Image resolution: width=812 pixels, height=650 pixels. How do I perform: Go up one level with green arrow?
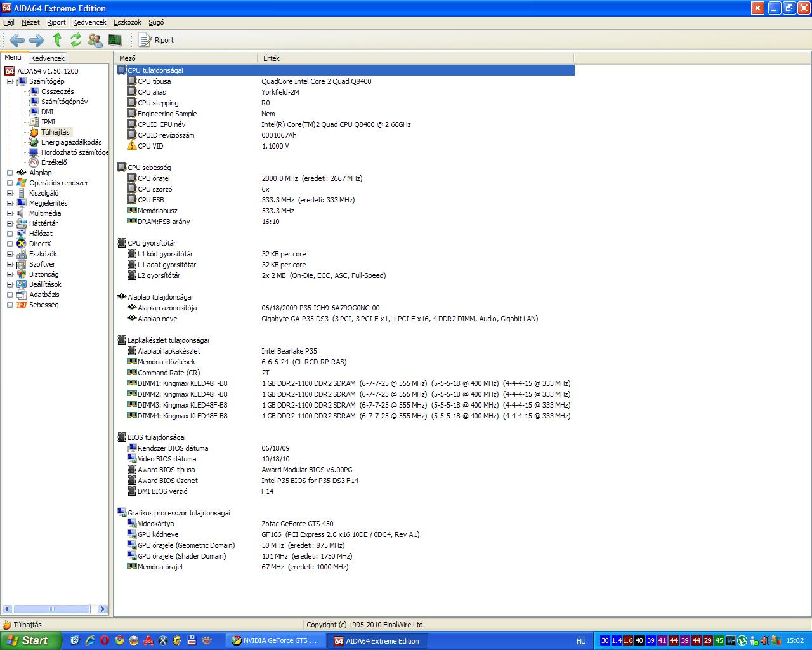[57, 40]
